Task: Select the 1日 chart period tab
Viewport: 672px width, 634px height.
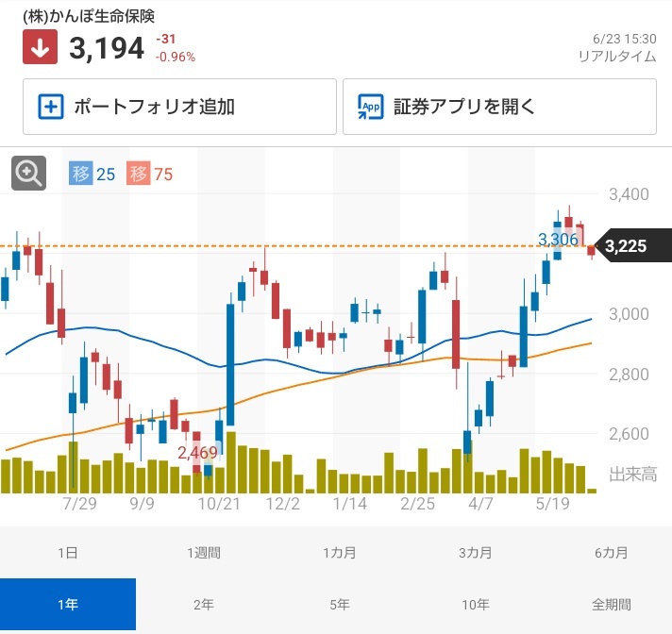Action: pyautogui.click(x=68, y=553)
